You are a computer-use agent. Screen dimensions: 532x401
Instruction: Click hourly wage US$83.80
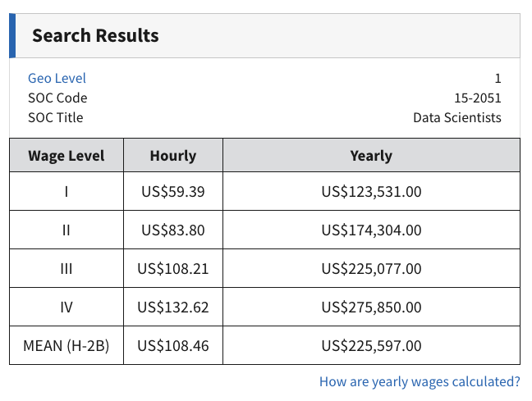[173, 230]
